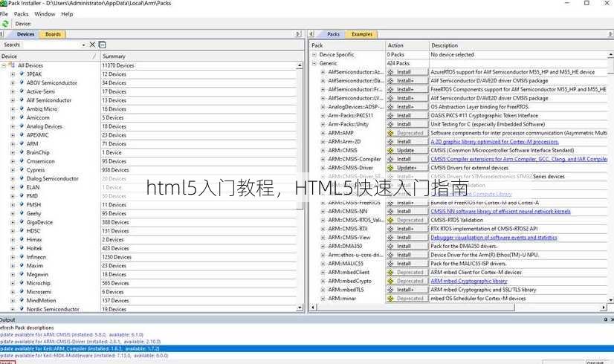Expand the ARM vendor node
Image resolution: width=614 pixels, height=364 pixels.
click(13, 143)
